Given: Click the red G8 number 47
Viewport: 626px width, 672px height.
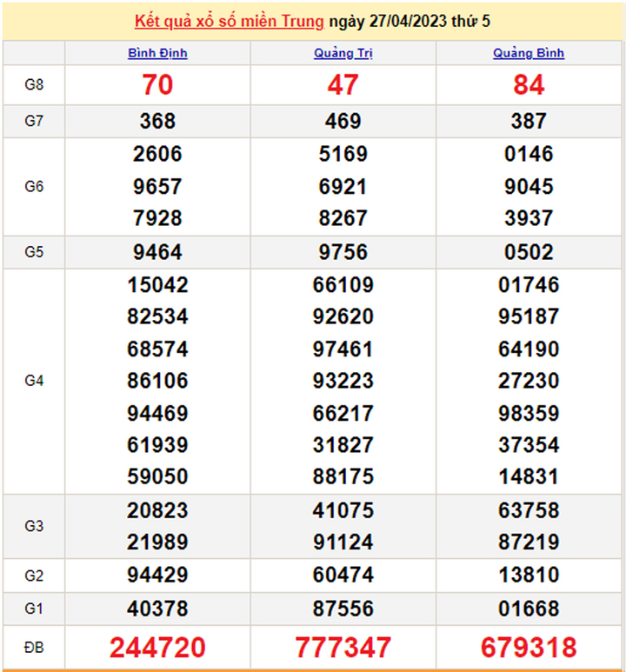Looking at the screenshot, I should pos(343,84).
